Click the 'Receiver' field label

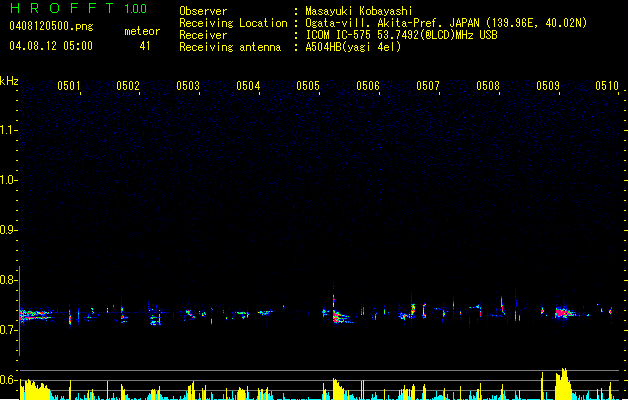click(203, 35)
